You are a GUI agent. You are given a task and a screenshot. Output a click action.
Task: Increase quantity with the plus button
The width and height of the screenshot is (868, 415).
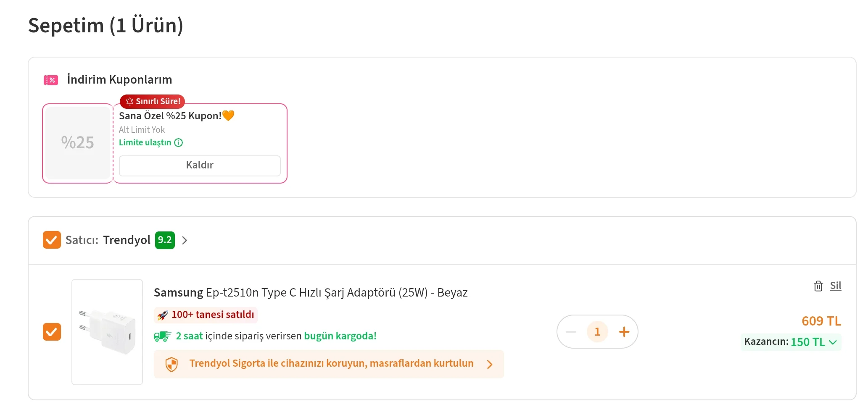pos(624,332)
